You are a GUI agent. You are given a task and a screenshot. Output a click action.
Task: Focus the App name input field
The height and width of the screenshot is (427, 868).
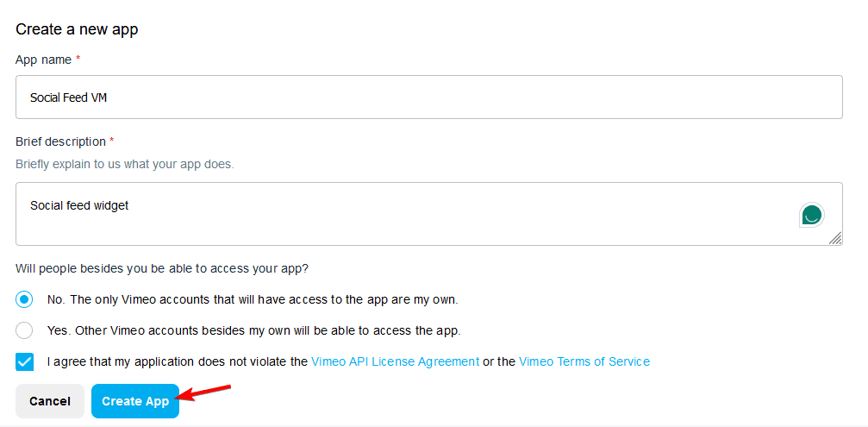point(428,97)
